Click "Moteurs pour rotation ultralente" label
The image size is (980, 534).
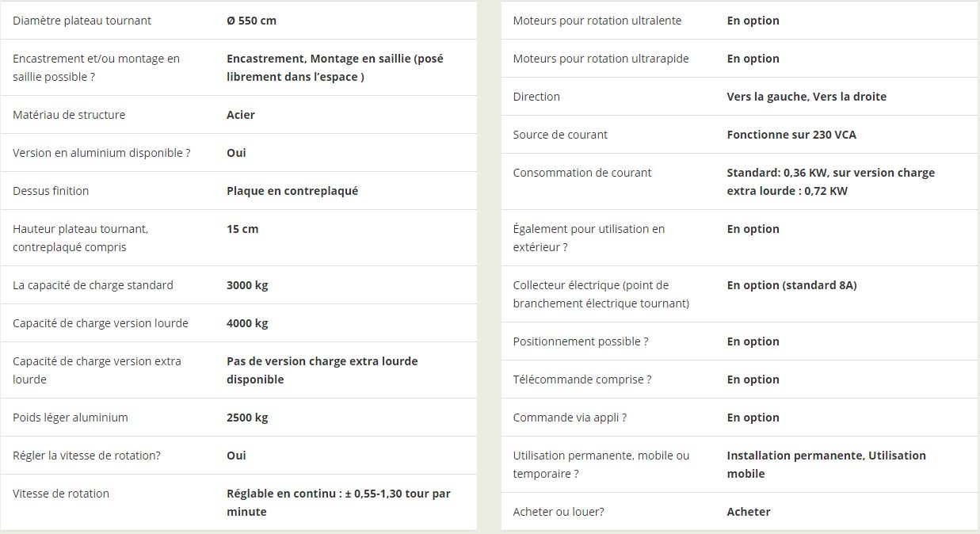point(597,21)
